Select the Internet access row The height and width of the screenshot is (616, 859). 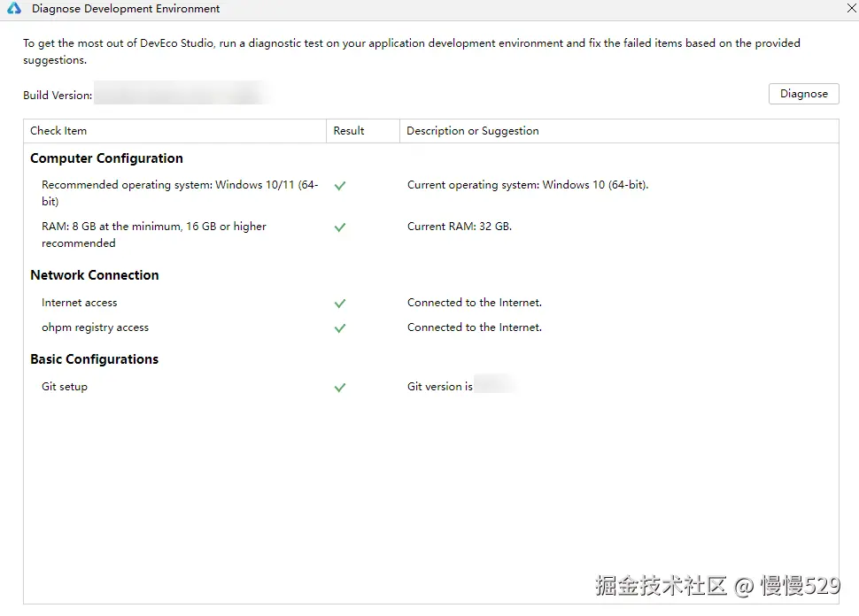pyautogui.click(x=431, y=303)
